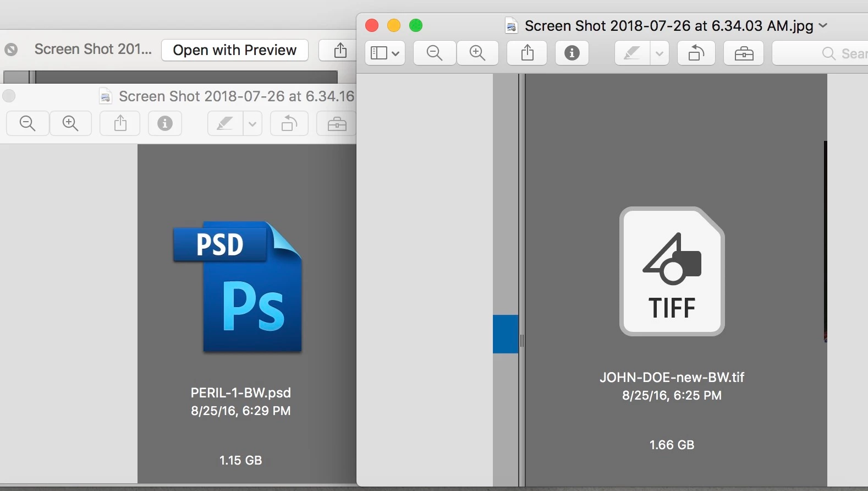Zoom in in the 6.34.16 Preview window
This screenshot has height=491, width=868.
[x=70, y=123]
